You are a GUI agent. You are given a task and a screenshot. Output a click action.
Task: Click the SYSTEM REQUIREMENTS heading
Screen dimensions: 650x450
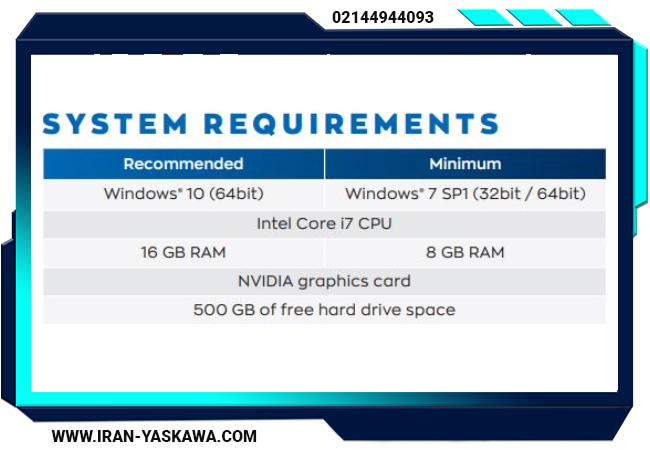coord(271,123)
